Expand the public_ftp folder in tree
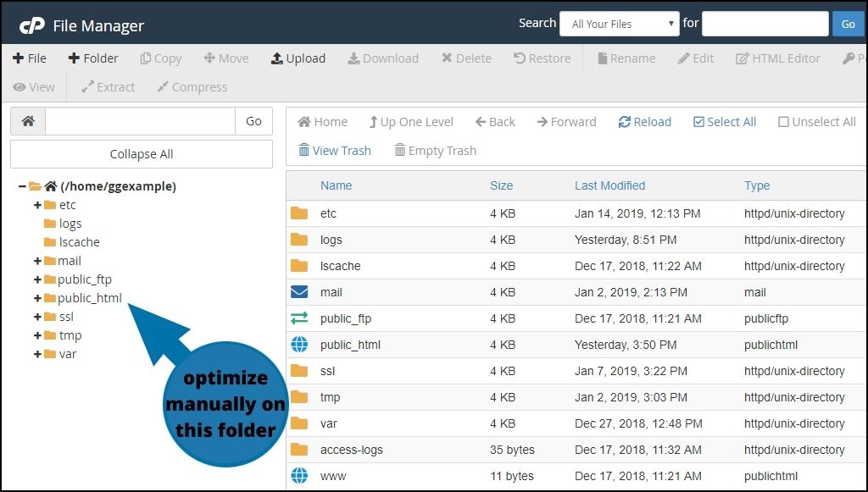The width and height of the screenshot is (868, 492). click(37, 279)
